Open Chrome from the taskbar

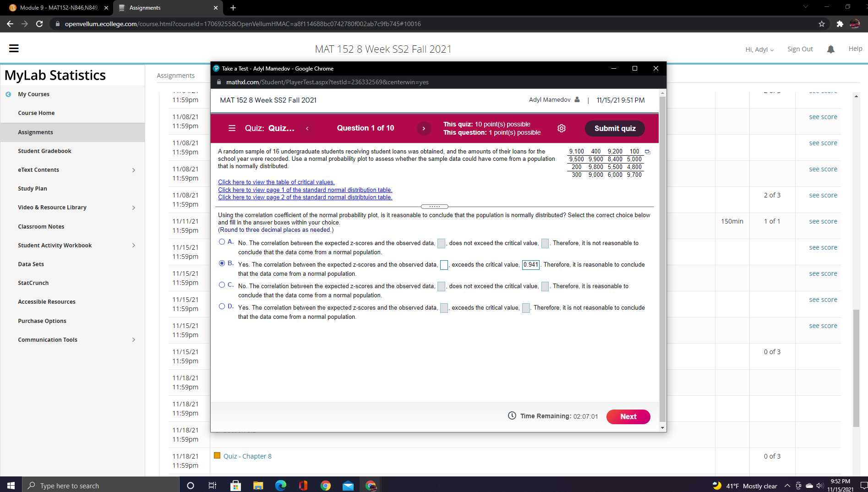tap(326, 485)
